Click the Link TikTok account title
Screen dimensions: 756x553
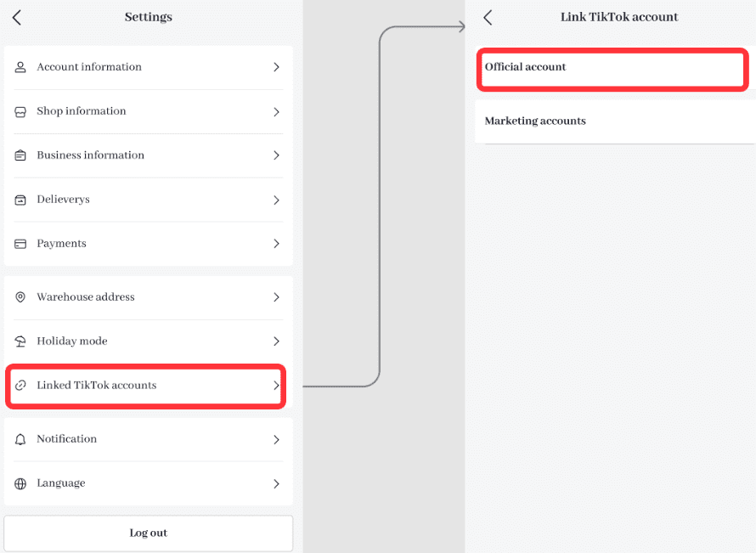[619, 17]
